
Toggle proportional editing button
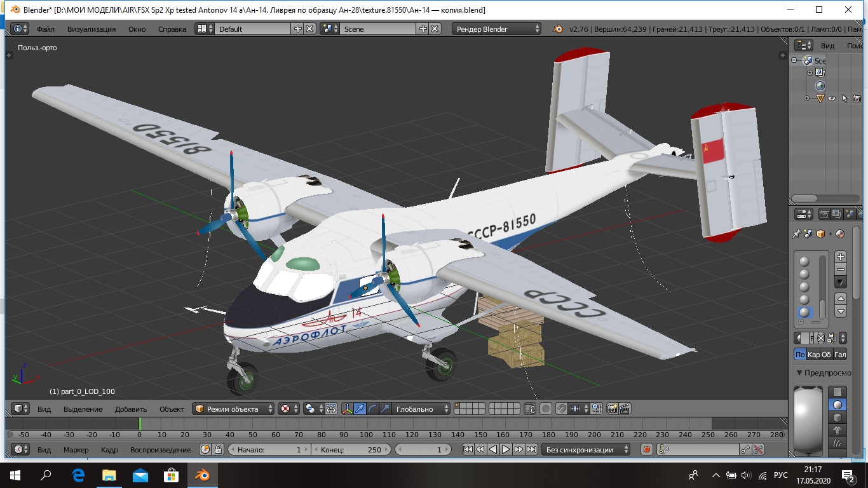pyautogui.click(x=546, y=409)
